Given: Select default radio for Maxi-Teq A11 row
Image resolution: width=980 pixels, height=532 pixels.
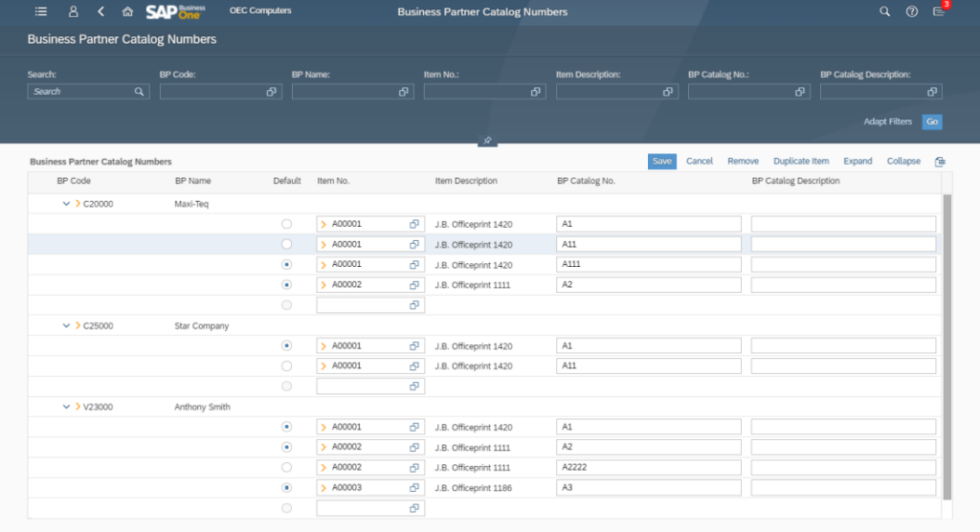Looking at the screenshot, I should (286, 244).
